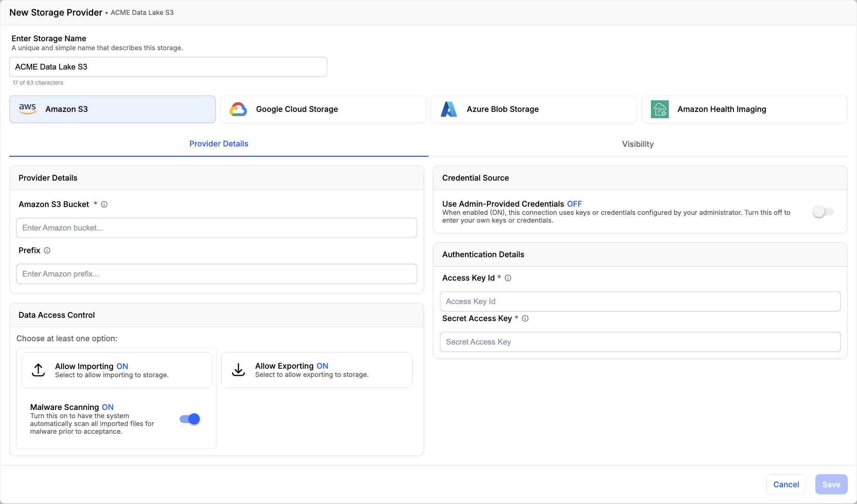Image resolution: width=857 pixels, height=504 pixels.
Task: Select Google Cloud Storage provider
Action: (x=323, y=109)
